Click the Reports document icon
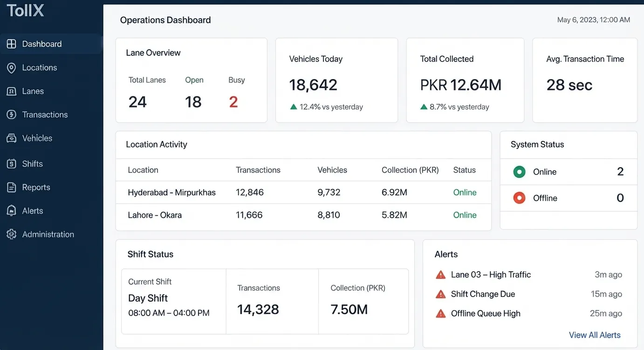This screenshot has width=644, height=350. 12,187
